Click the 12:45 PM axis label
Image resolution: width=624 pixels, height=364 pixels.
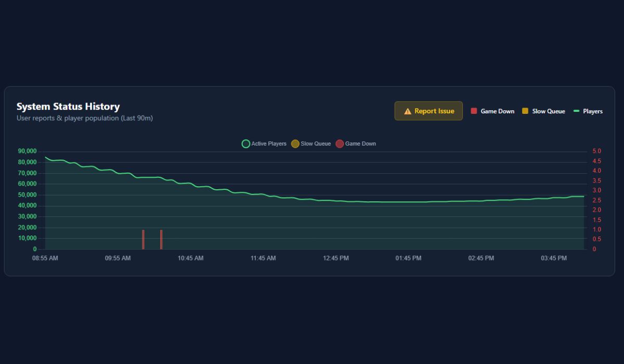[x=335, y=258]
